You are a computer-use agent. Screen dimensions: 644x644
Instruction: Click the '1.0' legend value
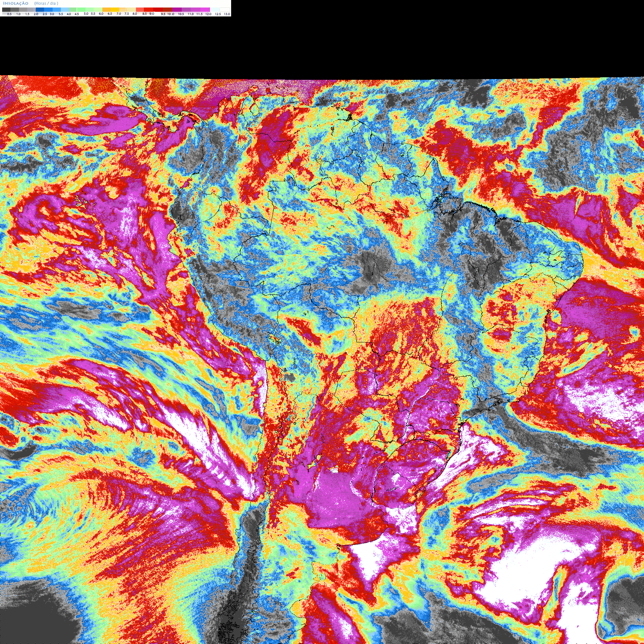18,14
